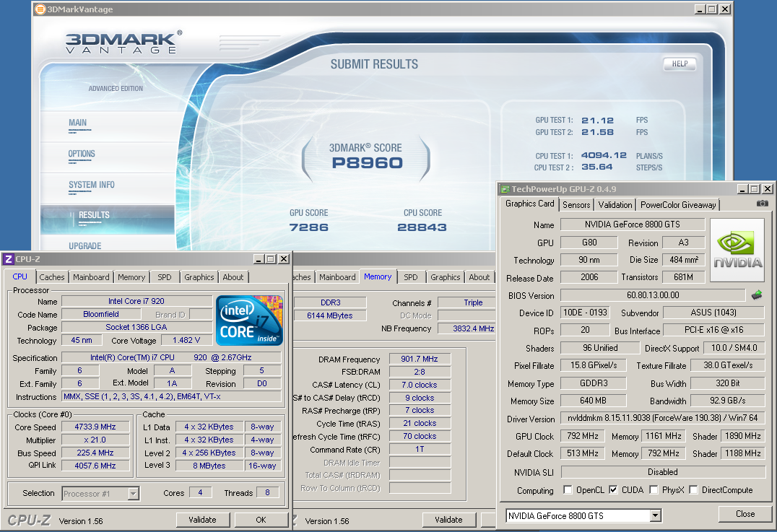The image size is (777, 532).
Task: Select the Graphics Card tab in GPU-Z
Action: (530, 204)
